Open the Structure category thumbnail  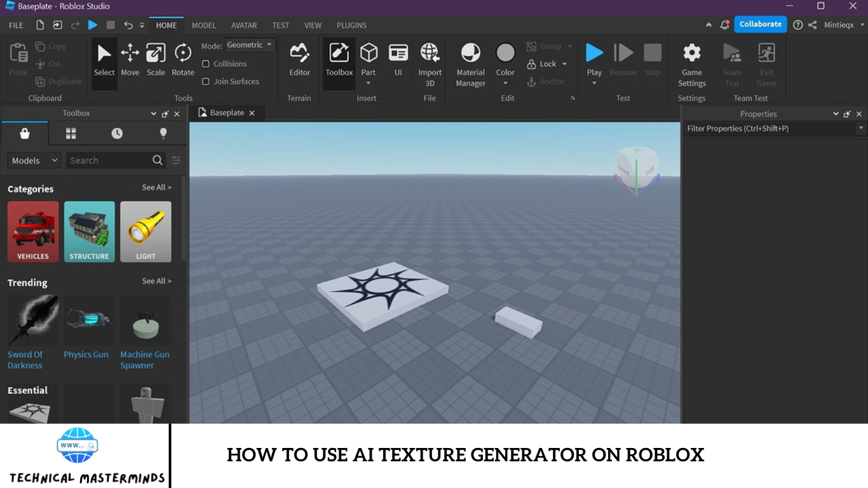tap(89, 232)
